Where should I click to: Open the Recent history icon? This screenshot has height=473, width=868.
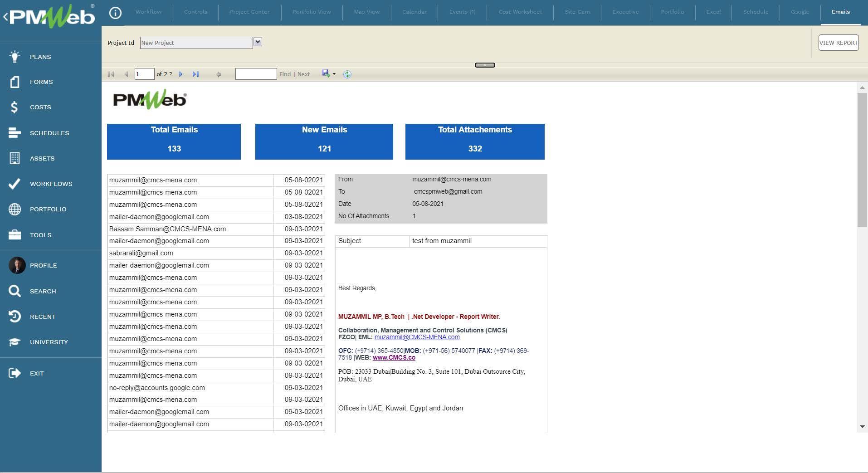[x=15, y=317]
